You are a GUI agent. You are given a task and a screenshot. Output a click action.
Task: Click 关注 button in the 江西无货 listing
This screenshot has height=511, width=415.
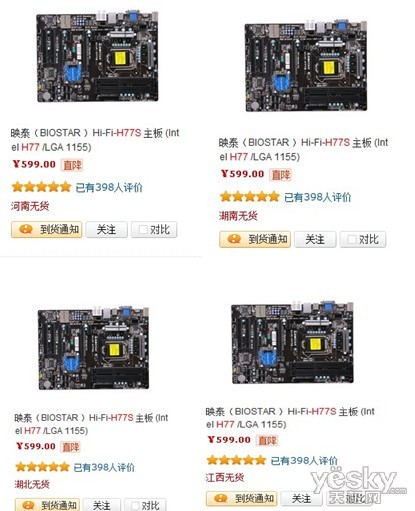pyautogui.click(x=301, y=499)
